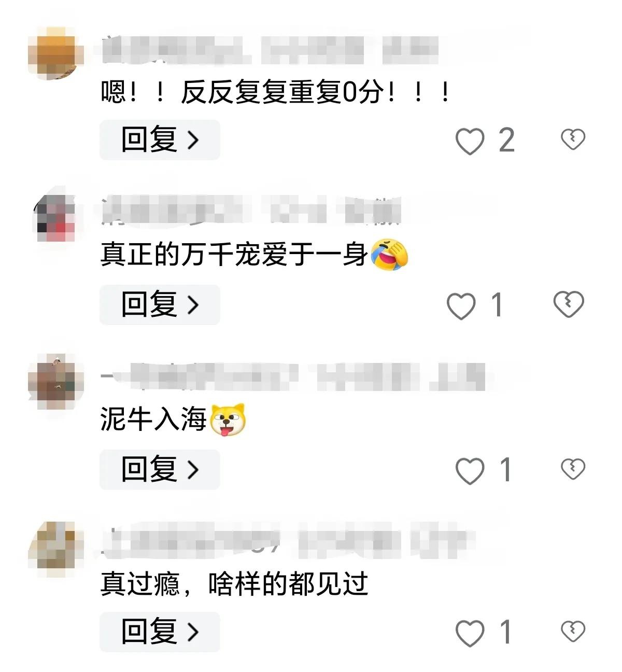622x672 pixels.
Task: Dislike the "反反复复重复0分" comment
Action: click(x=573, y=139)
